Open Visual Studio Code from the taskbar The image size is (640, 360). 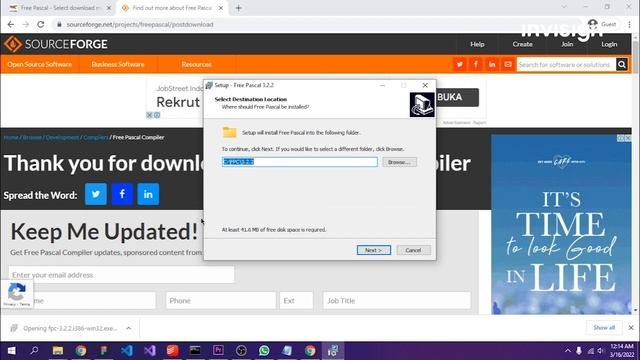point(127,351)
